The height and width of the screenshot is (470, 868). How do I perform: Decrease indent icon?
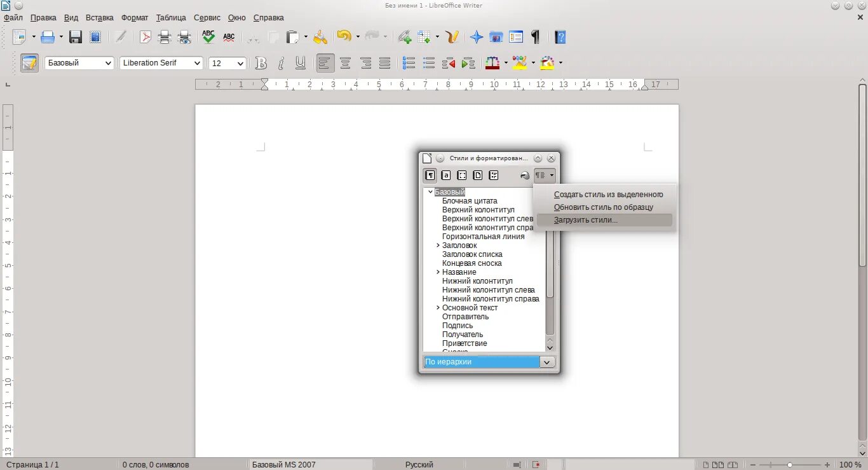(449, 63)
